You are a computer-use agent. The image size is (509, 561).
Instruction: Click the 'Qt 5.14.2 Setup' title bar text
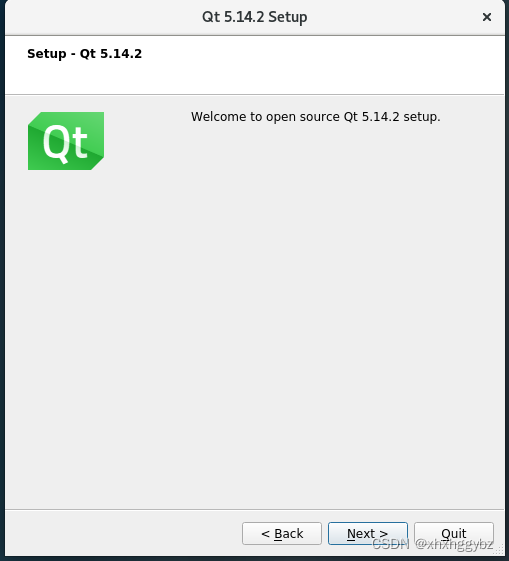pyautogui.click(x=254, y=17)
